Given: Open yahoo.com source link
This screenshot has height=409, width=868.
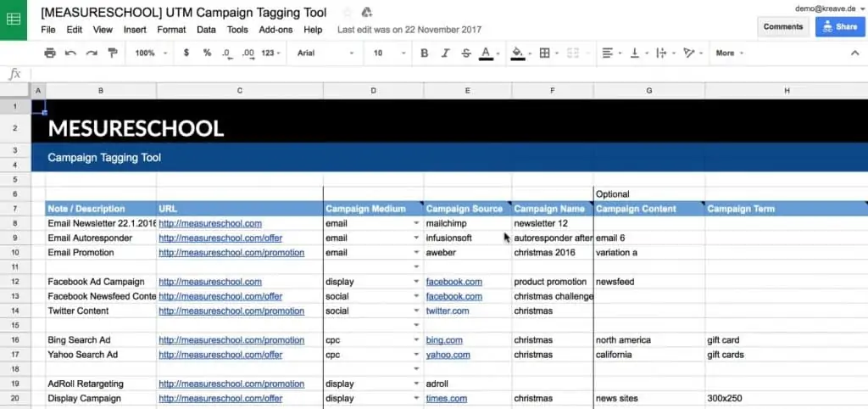Looking at the screenshot, I should 448,355.
